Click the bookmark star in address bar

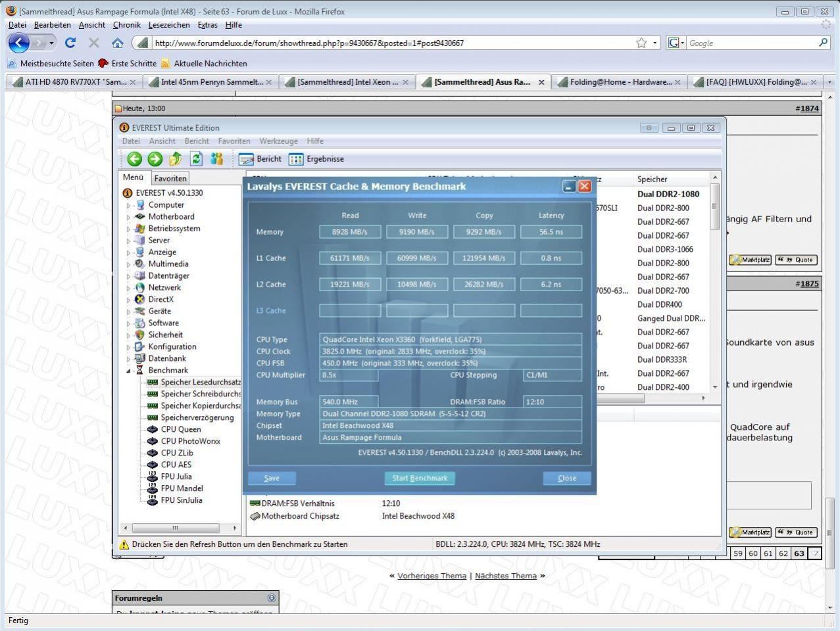(x=641, y=43)
